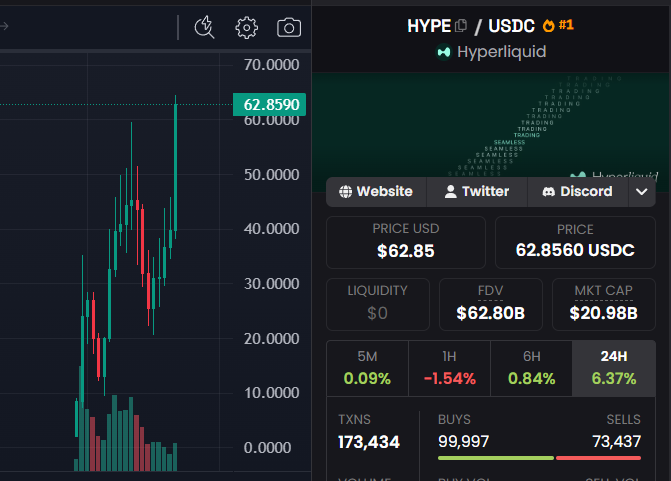Click the BUYS 99,997 value

463,441
